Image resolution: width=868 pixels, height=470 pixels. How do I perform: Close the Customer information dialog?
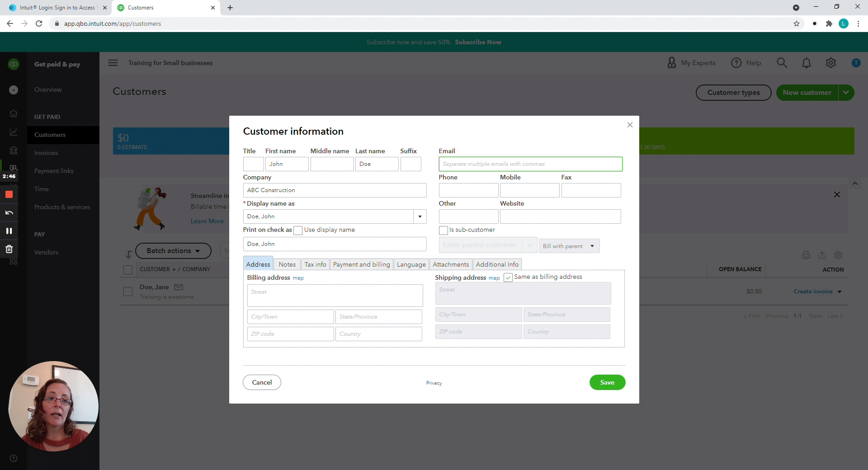pos(630,125)
